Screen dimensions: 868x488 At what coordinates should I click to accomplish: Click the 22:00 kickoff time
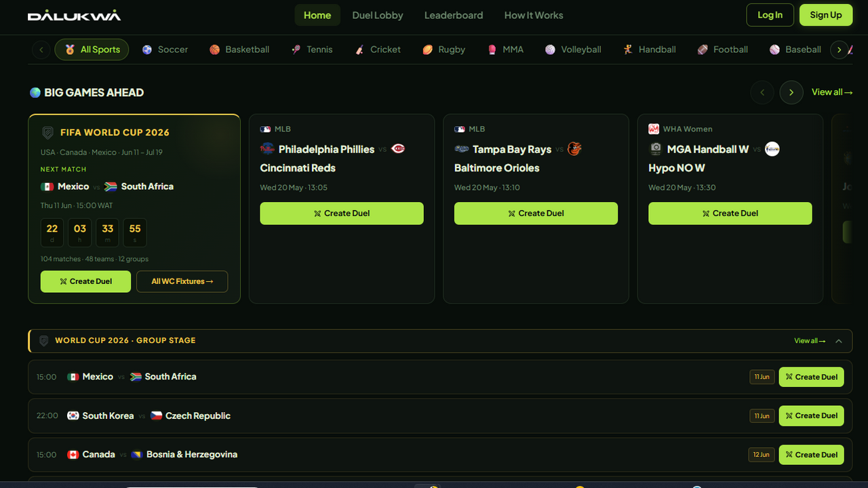47,415
